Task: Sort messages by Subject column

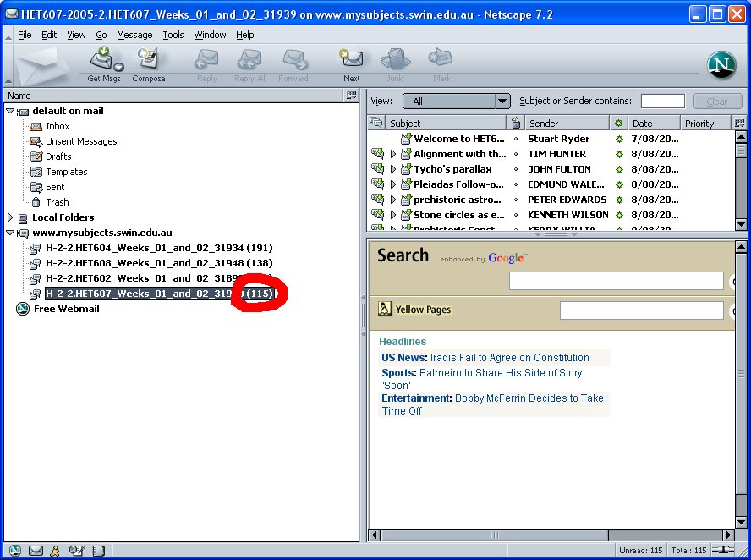Action: 446,124
